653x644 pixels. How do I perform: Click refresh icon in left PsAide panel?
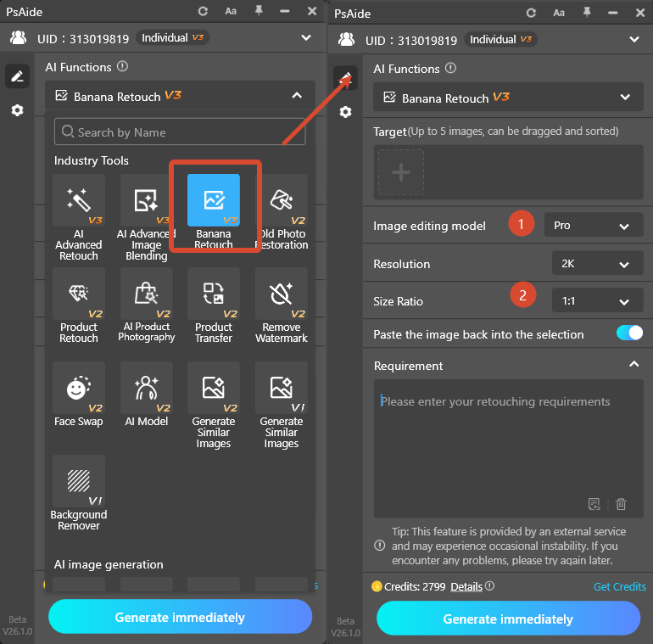pos(203,11)
